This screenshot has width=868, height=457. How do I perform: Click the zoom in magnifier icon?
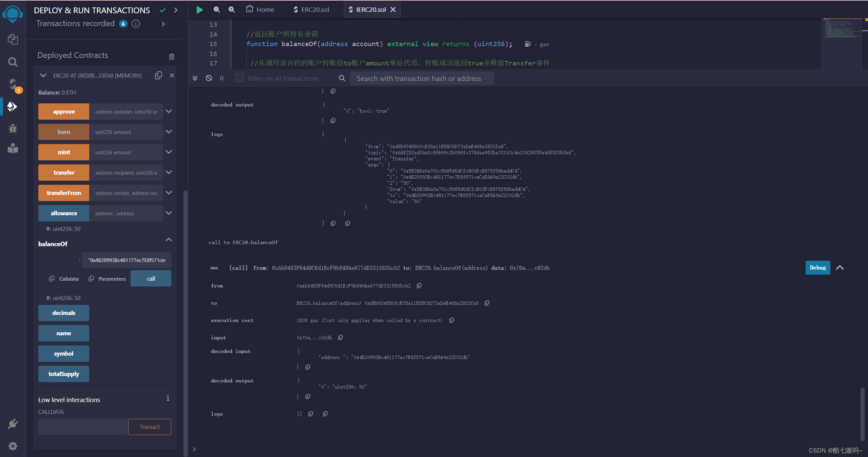(x=231, y=9)
